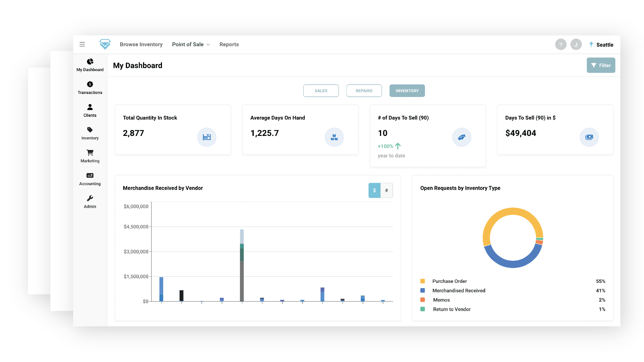Open the Filter panel
This screenshot has width=644, height=362.
(x=601, y=65)
